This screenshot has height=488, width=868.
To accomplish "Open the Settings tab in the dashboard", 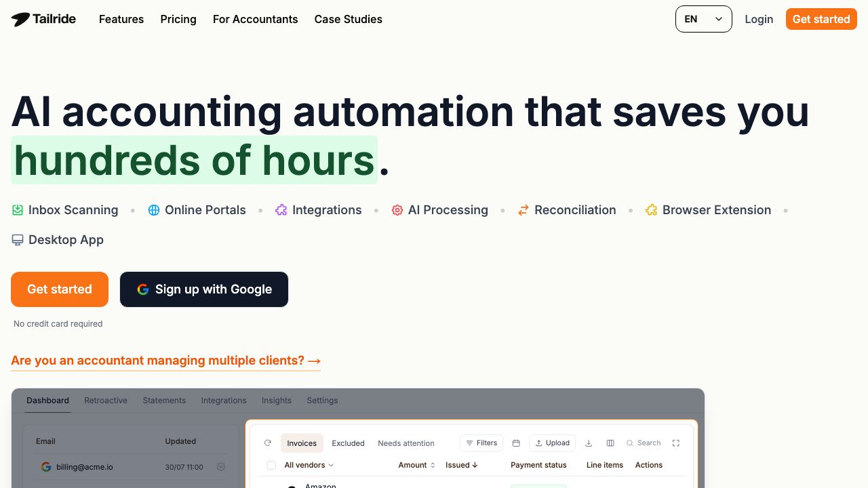I will (x=322, y=401).
